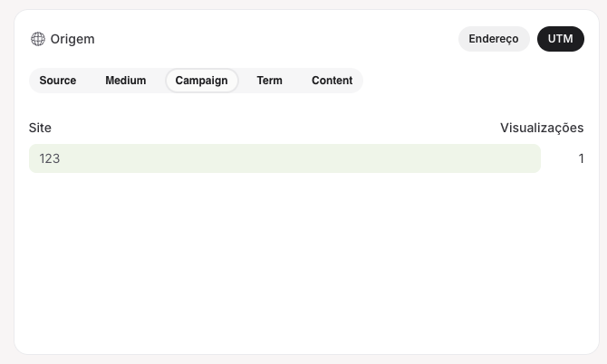Select the UTM toggle button

click(560, 39)
